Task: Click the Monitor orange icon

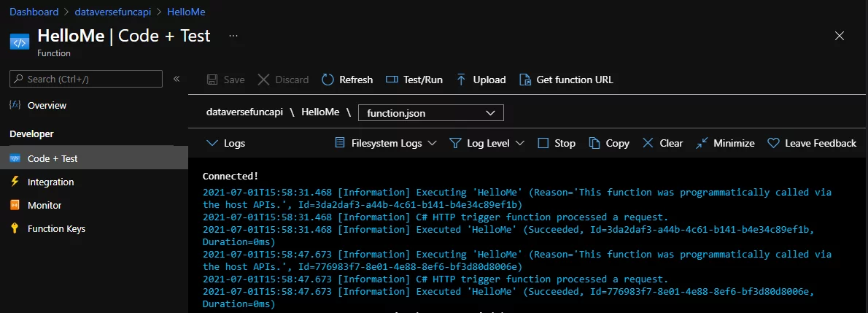Action: 15,205
